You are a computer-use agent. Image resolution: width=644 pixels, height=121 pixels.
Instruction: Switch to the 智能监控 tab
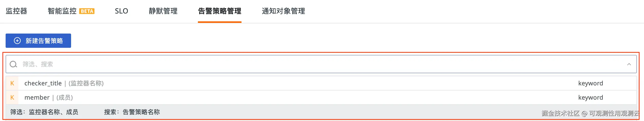[62, 11]
